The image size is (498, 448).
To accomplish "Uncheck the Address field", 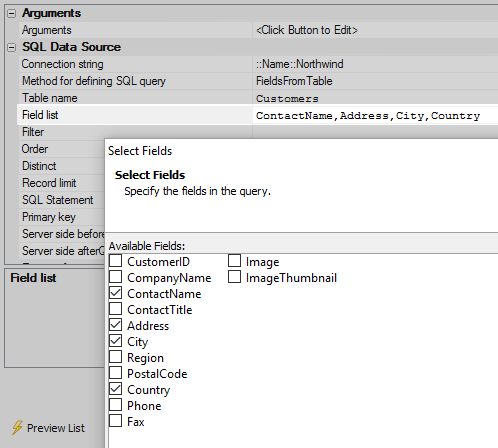I will pyautogui.click(x=116, y=325).
